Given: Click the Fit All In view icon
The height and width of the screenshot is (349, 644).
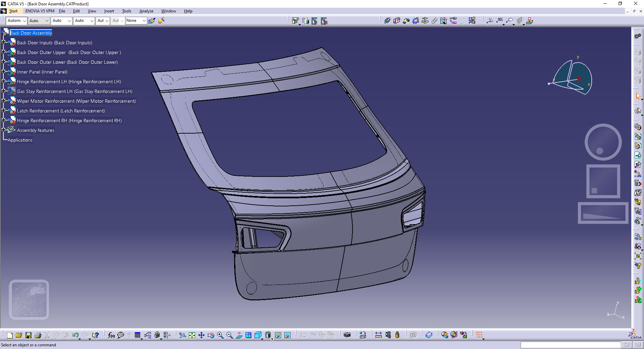Looking at the screenshot, I should click(192, 335).
